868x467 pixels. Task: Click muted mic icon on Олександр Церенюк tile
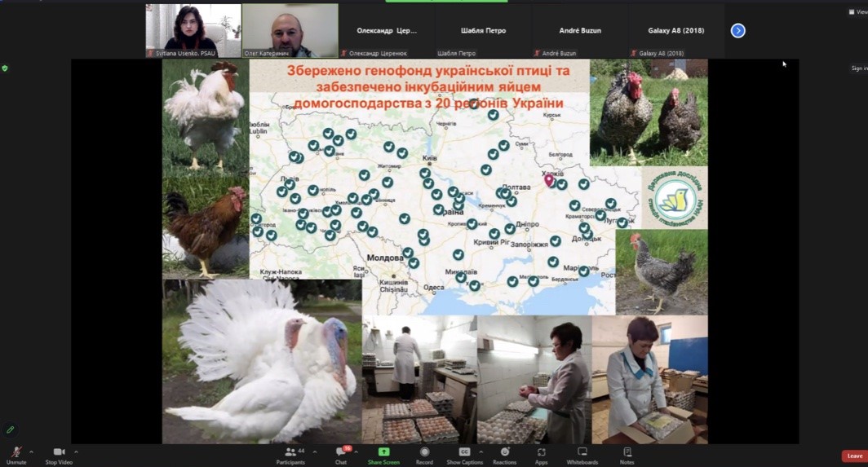tap(343, 53)
